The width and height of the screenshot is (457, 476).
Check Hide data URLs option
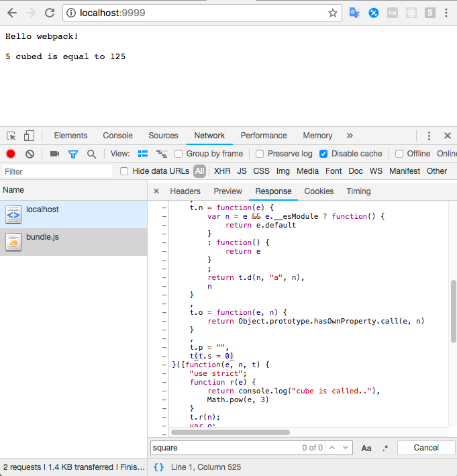point(124,171)
